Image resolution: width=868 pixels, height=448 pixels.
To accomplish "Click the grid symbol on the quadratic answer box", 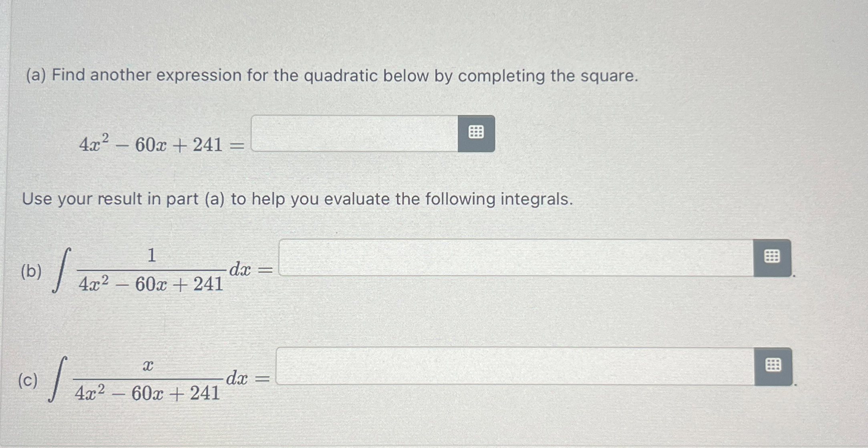I will pos(476,133).
